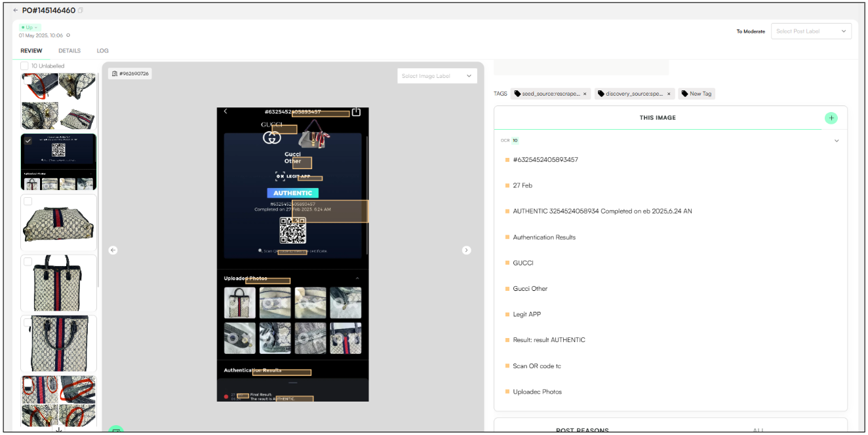The height and width of the screenshot is (435, 868).
Task: Click the TAGS label
Action: [500, 94]
